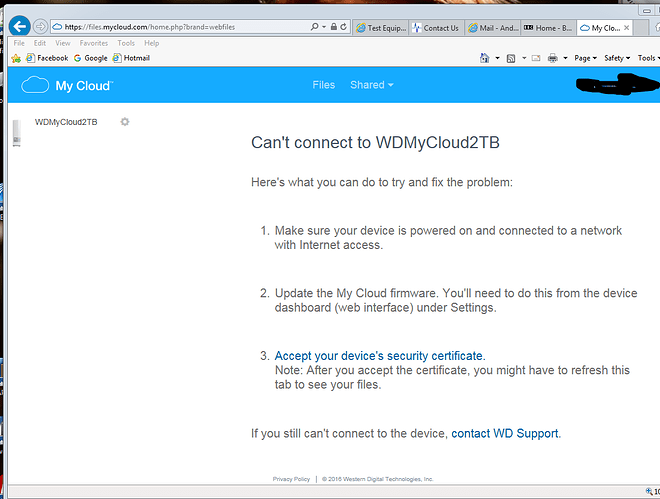This screenshot has width=660, height=499.
Task: Open the Tools command bar dropdown
Action: pos(648,58)
